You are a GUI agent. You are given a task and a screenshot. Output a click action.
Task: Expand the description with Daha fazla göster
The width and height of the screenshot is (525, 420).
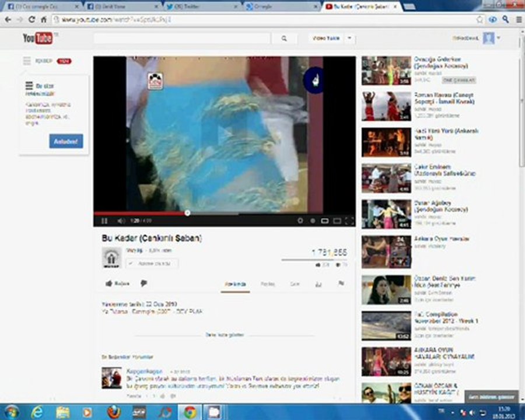pos(225,335)
